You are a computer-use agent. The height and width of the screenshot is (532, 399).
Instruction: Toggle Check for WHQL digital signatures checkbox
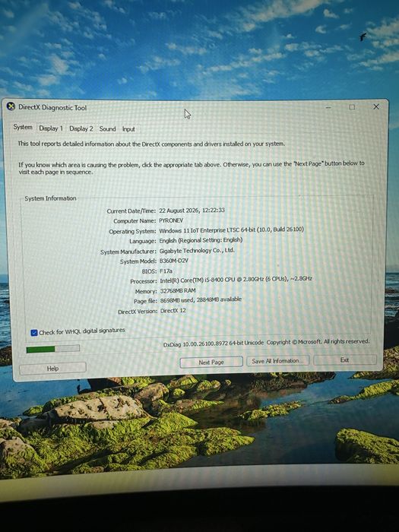(34, 333)
